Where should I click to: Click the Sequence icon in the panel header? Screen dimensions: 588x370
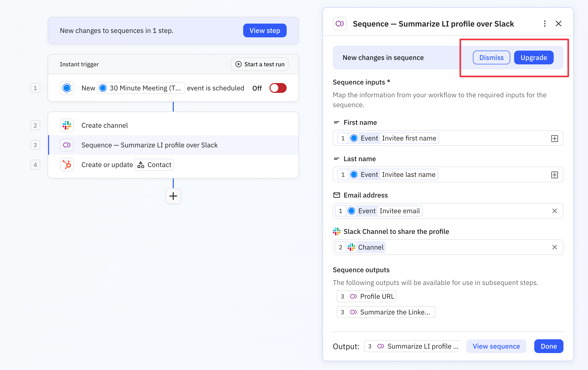coord(339,24)
